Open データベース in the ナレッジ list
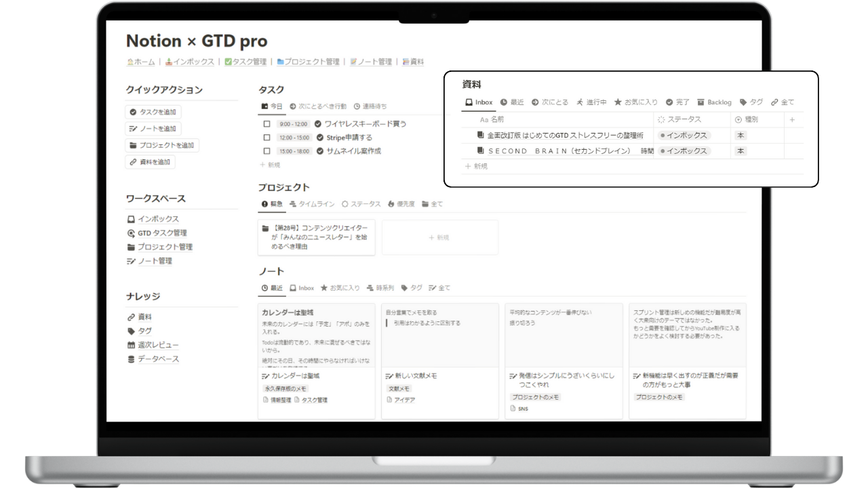The image size is (868, 488). point(153,359)
